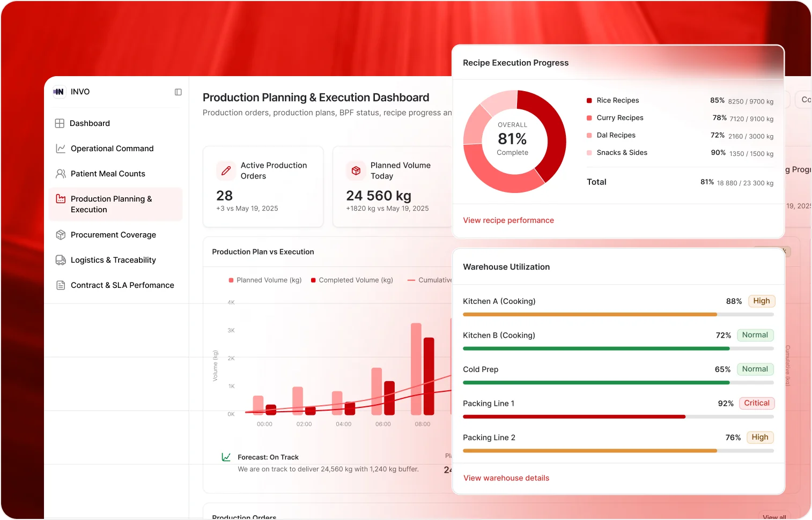Click 'Production Plan vs Execution' title

pyautogui.click(x=263, y=252)
